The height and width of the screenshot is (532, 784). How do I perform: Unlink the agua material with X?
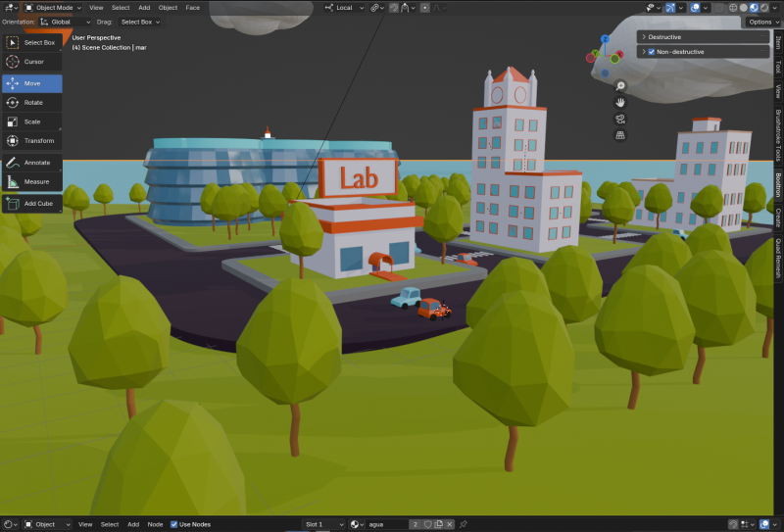(450, 524)
